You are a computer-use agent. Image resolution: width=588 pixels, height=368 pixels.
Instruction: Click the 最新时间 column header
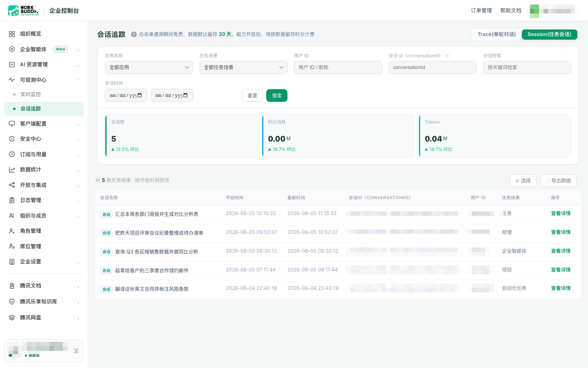coord(296,198)
